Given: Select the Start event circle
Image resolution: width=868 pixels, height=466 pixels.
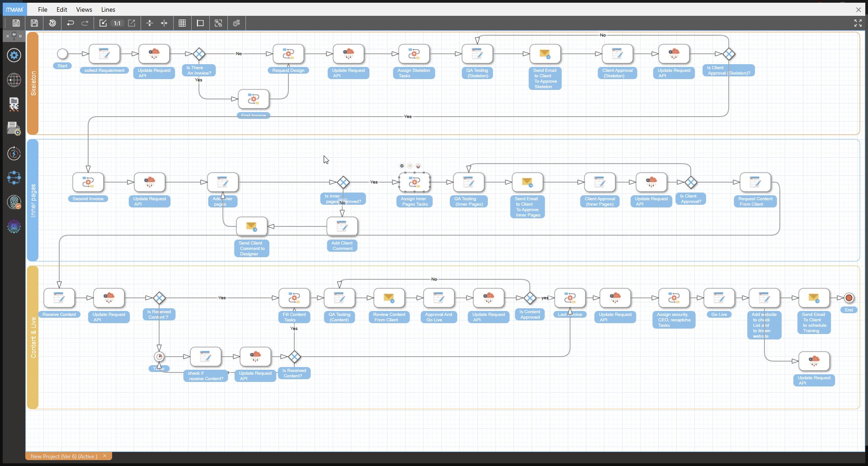Looking at the screenshot, I should [x=62, y=54].
